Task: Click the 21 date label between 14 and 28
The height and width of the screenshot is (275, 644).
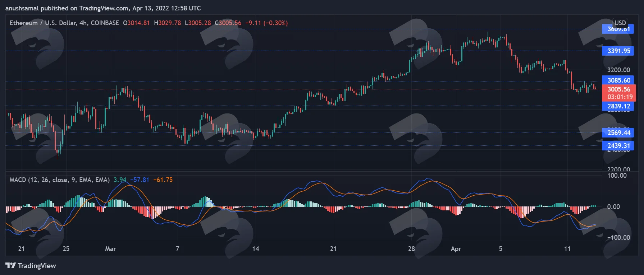Action: 333,249
